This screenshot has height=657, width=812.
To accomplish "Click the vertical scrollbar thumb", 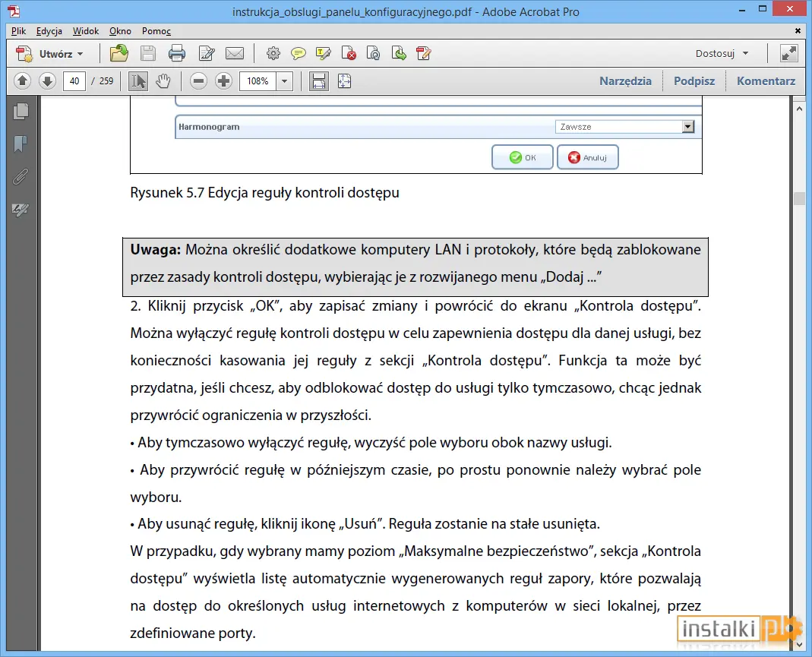I will [800, 198].
